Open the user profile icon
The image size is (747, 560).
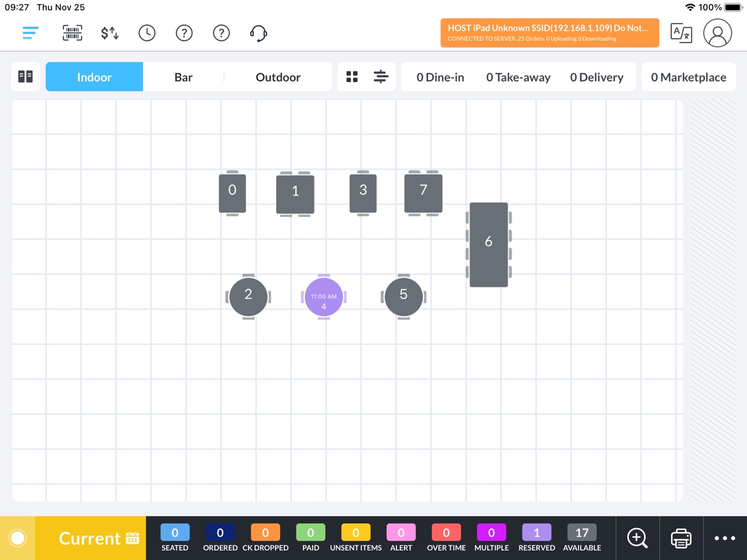pyautogui.click(x=718, y=33)
